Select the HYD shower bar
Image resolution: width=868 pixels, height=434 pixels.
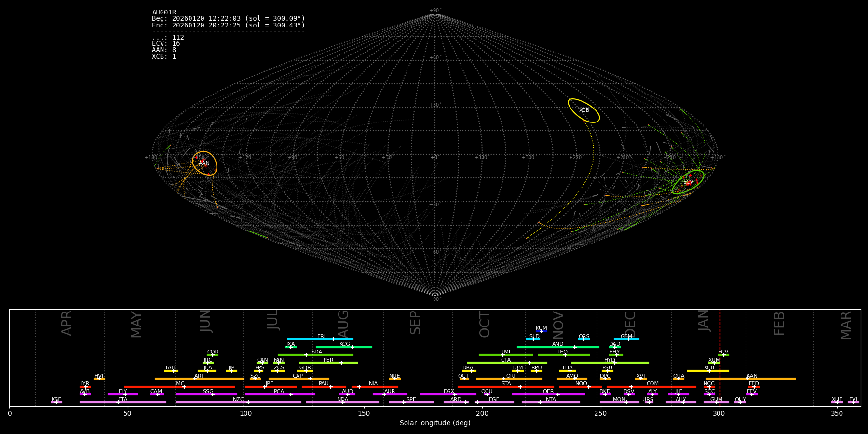coord(610,363)
